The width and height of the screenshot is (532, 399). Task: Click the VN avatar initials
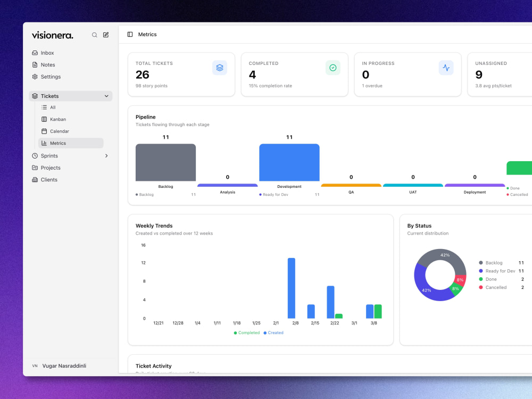pos(35,366)
